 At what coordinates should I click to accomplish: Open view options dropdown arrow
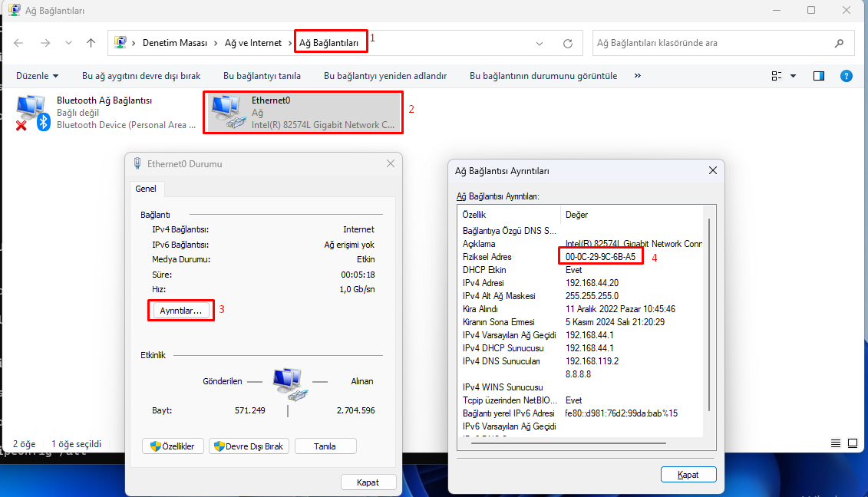coord(794,77)
